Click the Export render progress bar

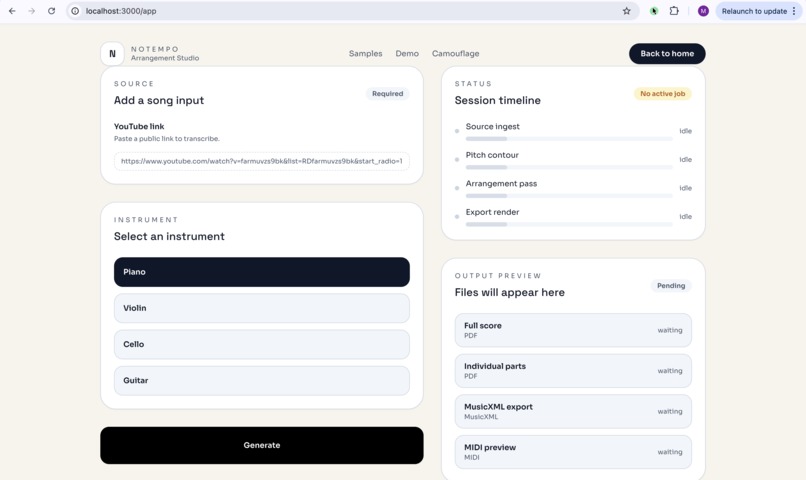click(x=569, y=224)
